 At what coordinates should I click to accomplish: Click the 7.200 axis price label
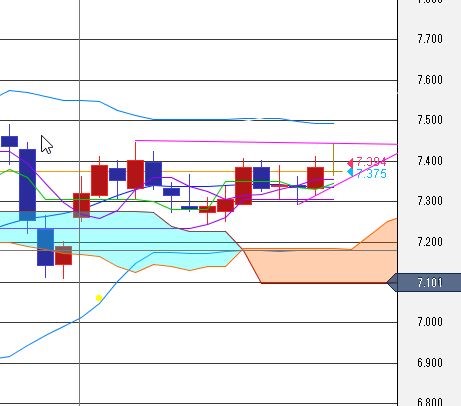(x=430, y=241)
